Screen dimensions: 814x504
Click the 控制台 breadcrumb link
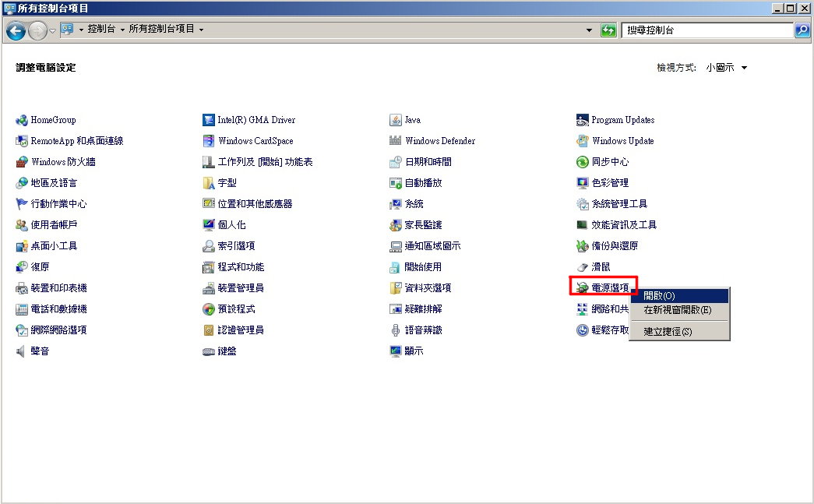point(101,29)
